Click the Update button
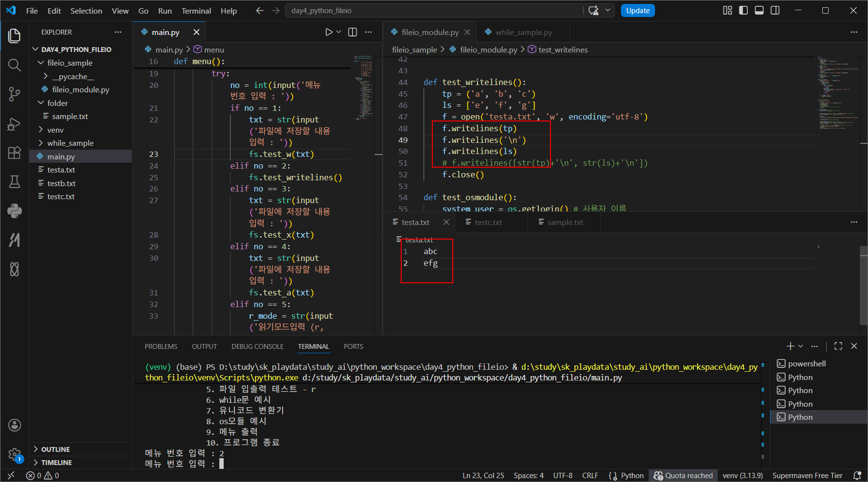868x482 pixels. coord(638,11)
